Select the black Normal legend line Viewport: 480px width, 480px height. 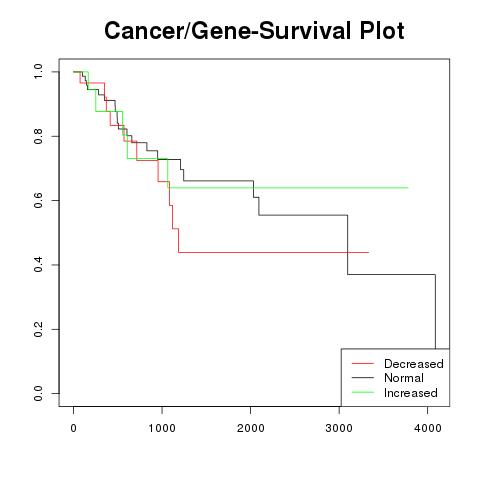[363, 378]
